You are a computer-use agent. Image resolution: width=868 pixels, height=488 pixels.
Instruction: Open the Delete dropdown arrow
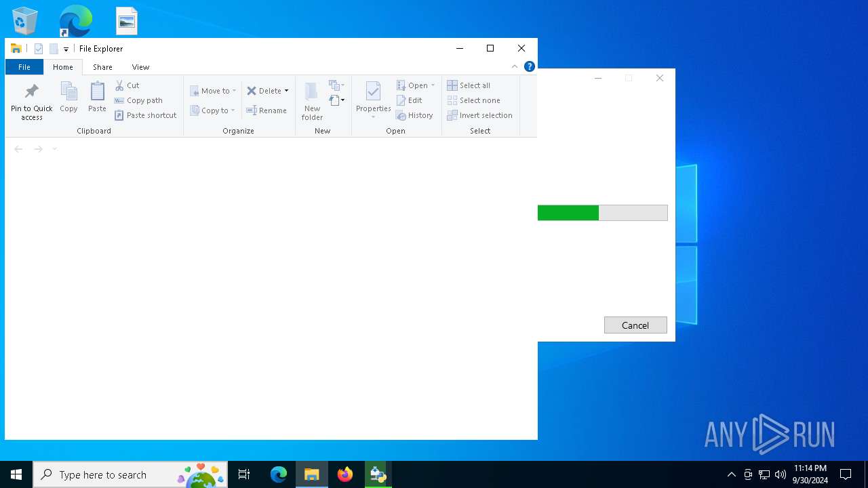coord(286,91)
